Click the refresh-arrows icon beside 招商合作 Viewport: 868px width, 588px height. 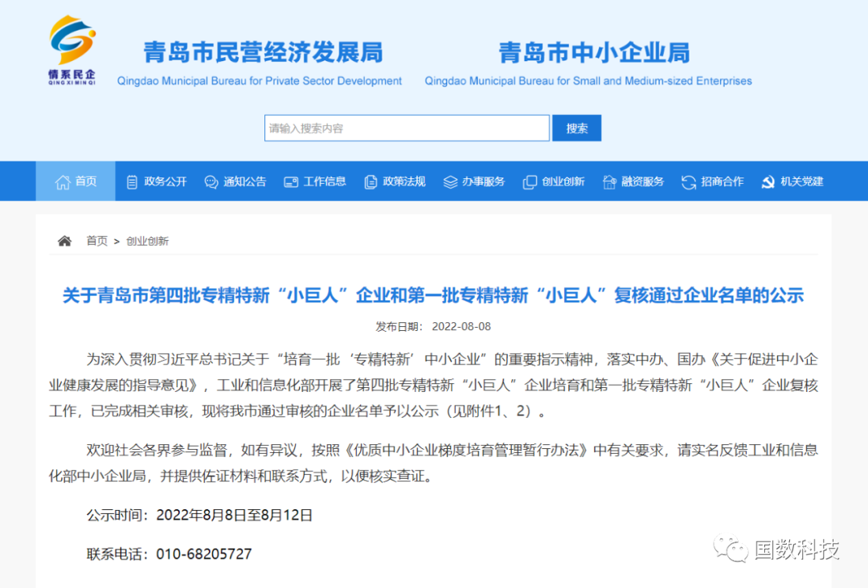(x=689, y=182)
